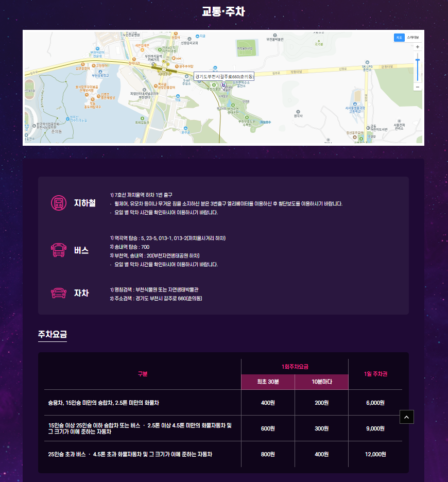Click the 12,000원 daily pass cell
Image resolution: width=448 pixels, height=482 pixels.
coord(375,454)
